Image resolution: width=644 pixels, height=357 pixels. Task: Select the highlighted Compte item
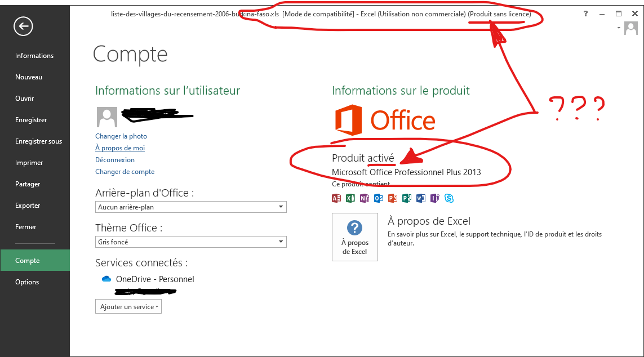(x=35, y=261)
